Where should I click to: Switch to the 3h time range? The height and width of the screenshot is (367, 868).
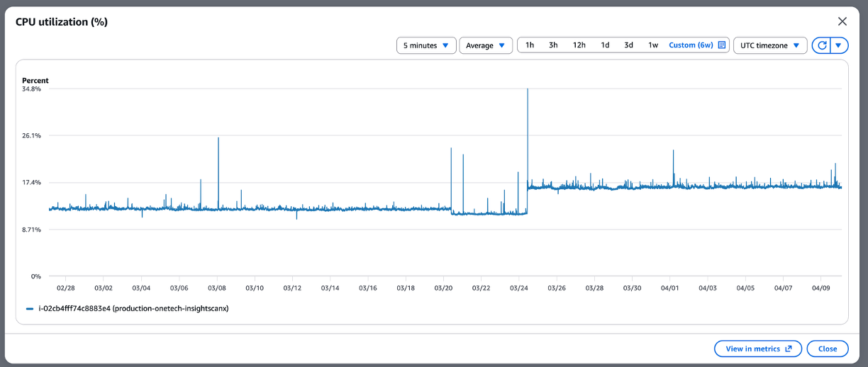[553, 45]
